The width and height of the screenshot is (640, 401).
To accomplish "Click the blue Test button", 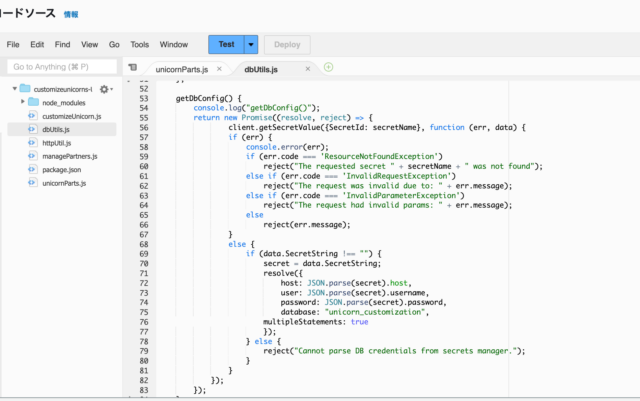I will click(226, 45).
